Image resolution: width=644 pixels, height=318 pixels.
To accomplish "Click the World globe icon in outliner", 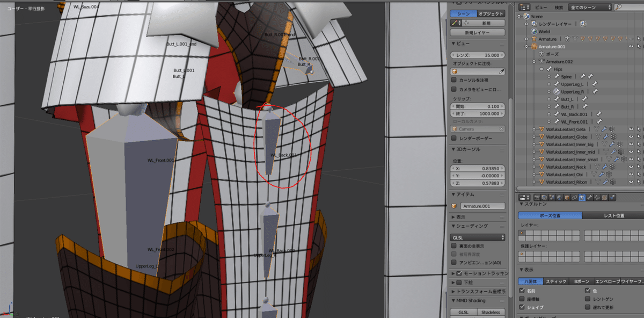I will tap(533, 32).
